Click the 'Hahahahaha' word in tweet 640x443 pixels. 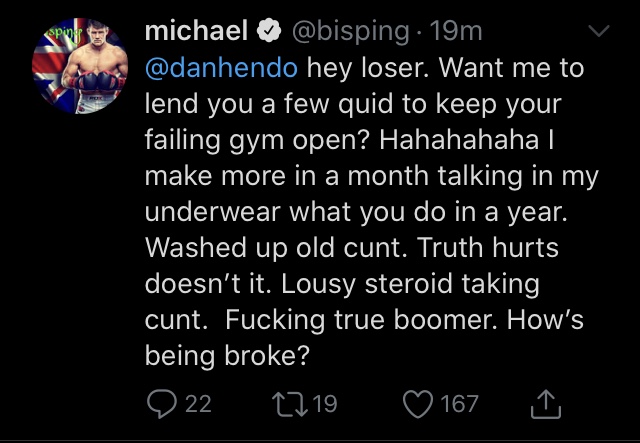tap(459, 140)
